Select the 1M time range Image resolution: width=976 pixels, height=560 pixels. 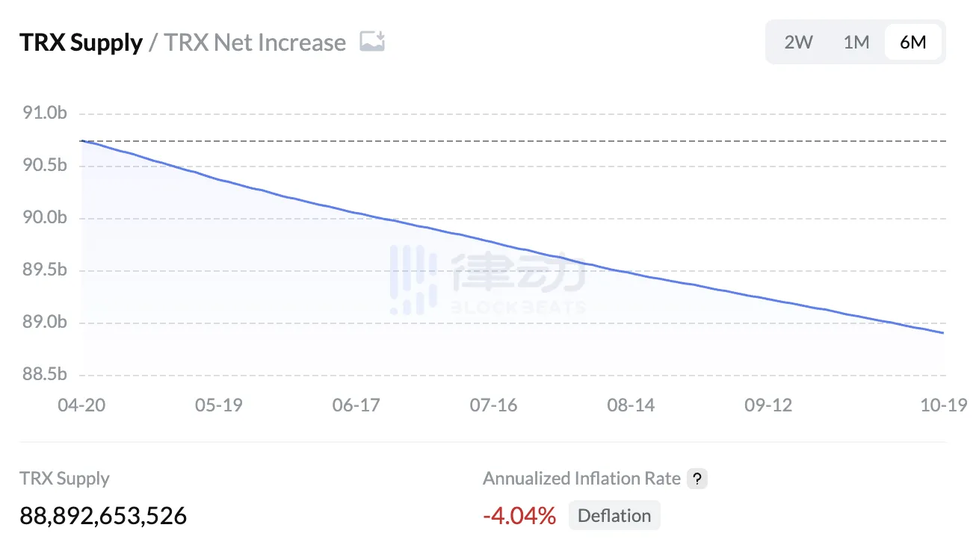856,42
